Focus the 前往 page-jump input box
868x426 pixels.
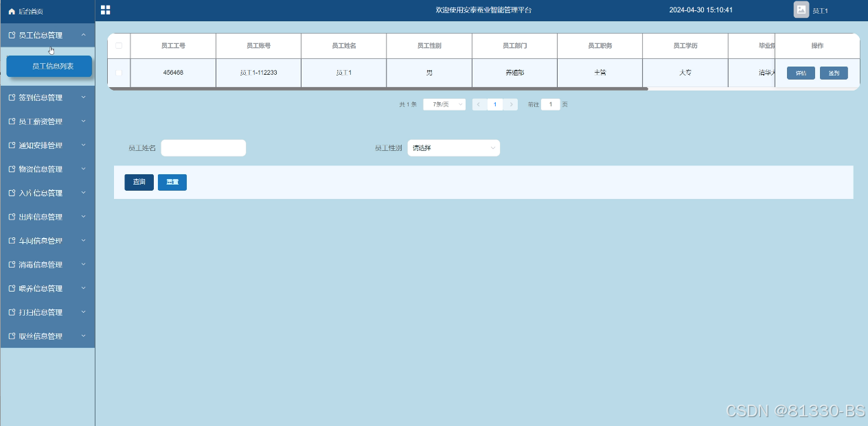[551, 104]
